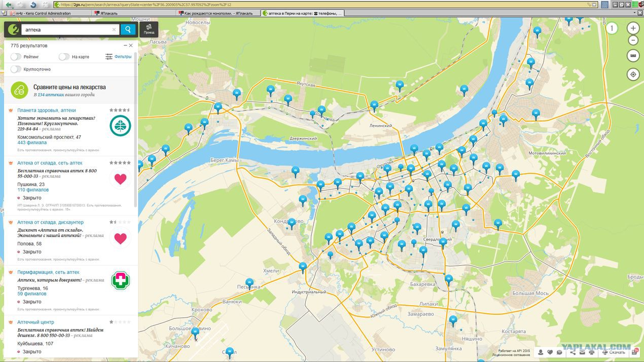The image size is (644, 362).
Task: Open the user profile icon
Action: pos(541,352)
